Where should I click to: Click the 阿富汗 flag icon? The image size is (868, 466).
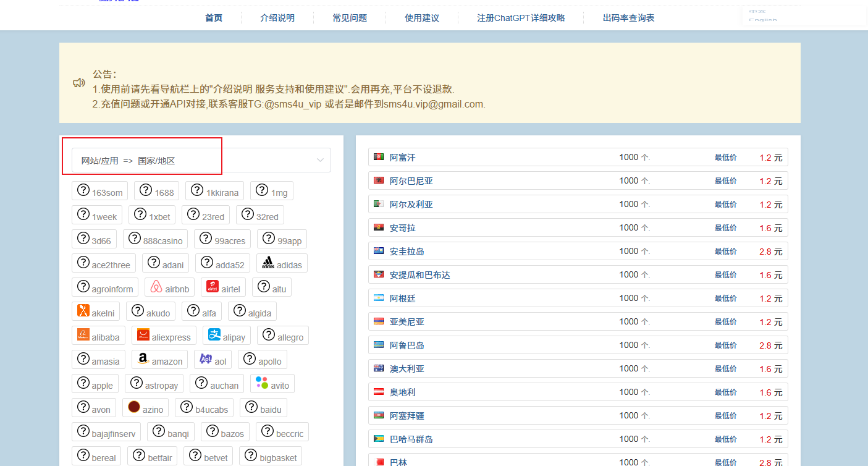click(x=379, y=158)
